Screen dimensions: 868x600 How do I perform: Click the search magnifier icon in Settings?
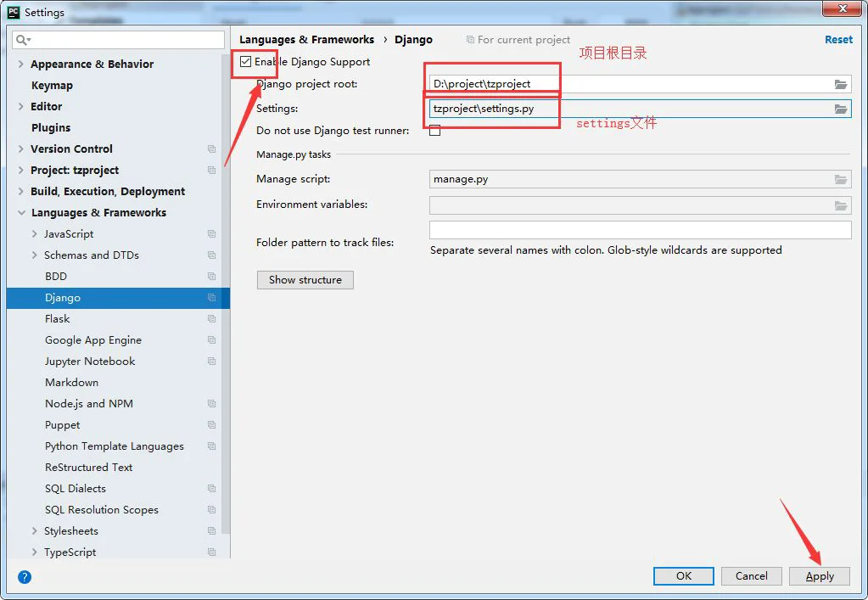pyautogui.click(x=23, y=40)
